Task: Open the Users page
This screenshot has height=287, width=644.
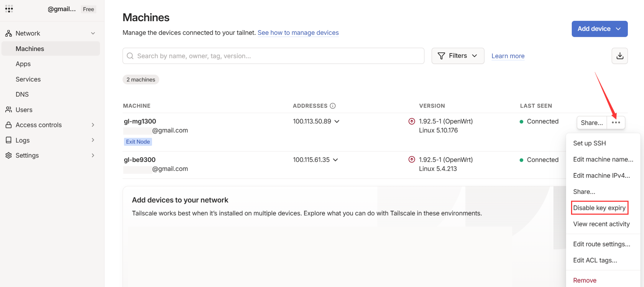Action: [x=24, y=110]
